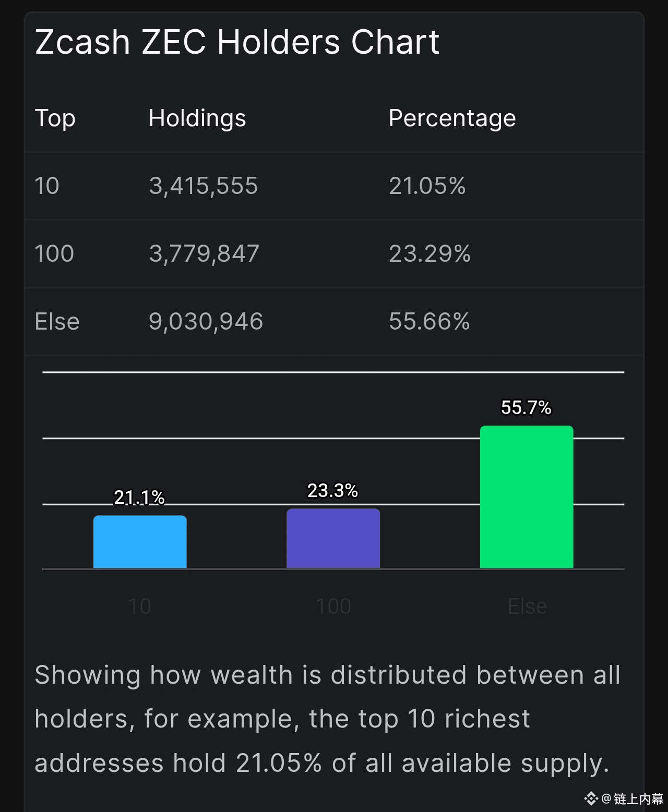Click the Binance logo watermark icon

[591, 798]
